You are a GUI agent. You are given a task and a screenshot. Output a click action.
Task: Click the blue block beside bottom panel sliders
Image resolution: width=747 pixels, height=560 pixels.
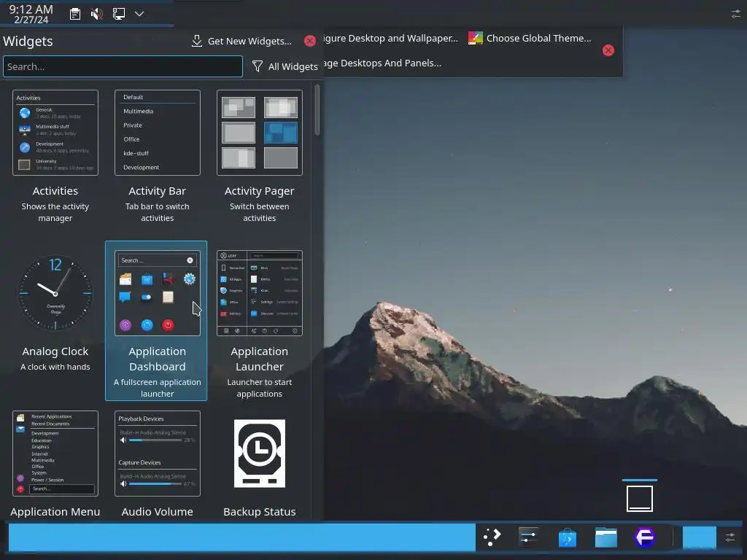point(700,537)
